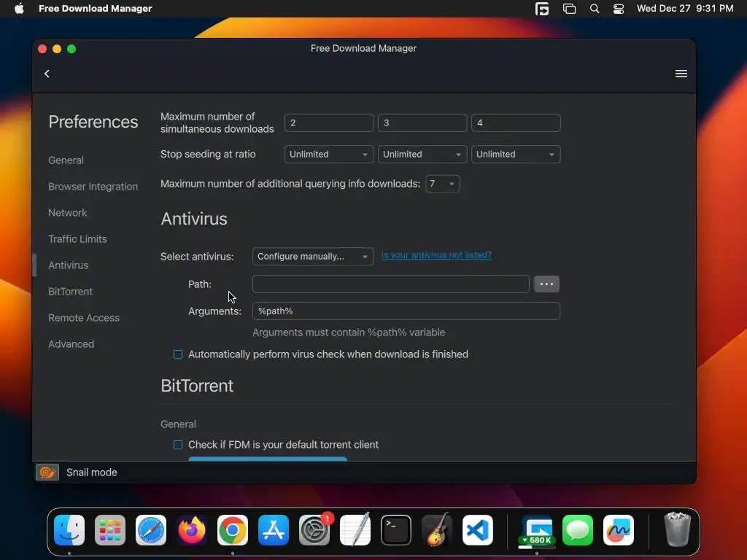Open Spotlight search in the menu bar
This screenshot has height=560, width=747.
coord(594,9)
